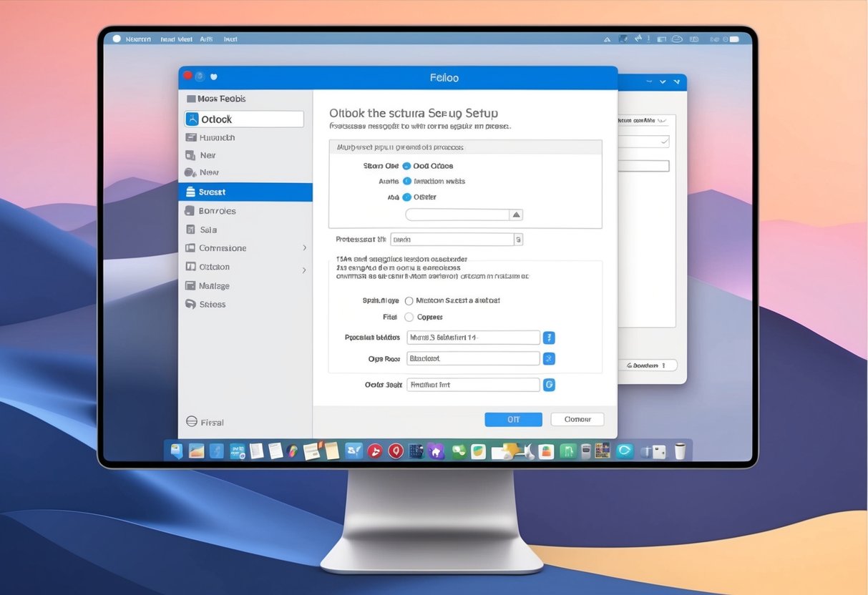Click the blue info icon beside the server address field
Screen dimensions: 868x595
[x=549, y=337]
